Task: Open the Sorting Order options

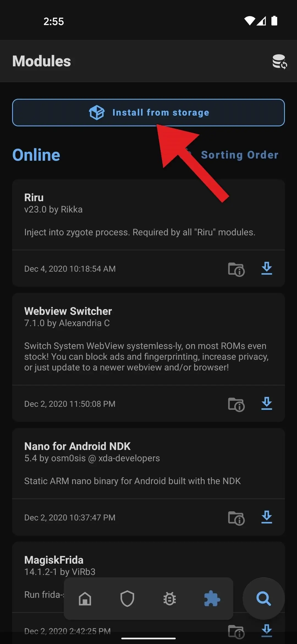Action: [x=240, y=155]
